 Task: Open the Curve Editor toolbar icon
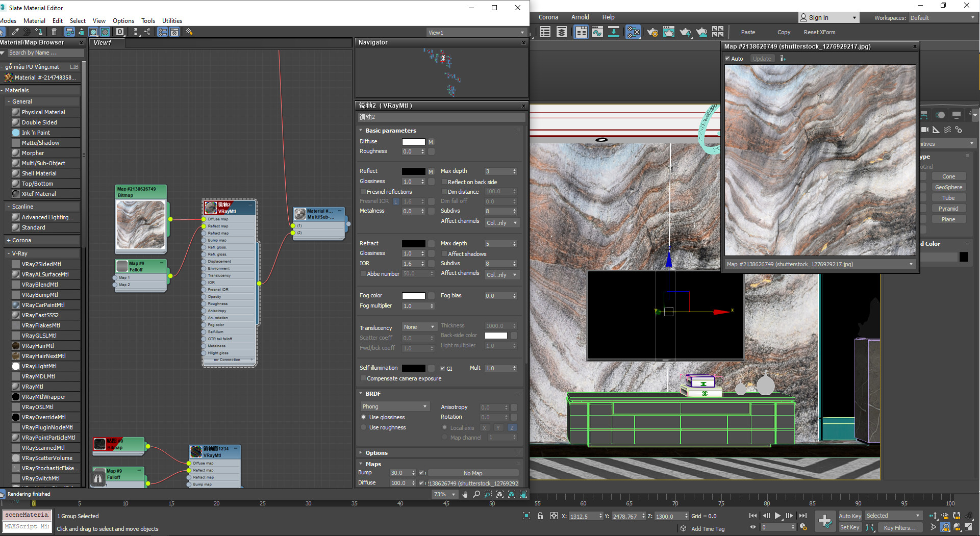point(597,33)
